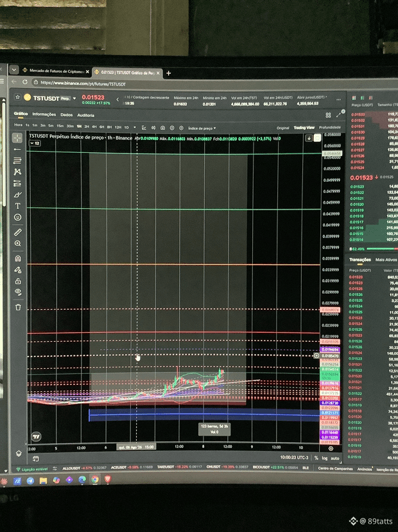Screen dimensions: 398x532
Task: Switch chart mode to Profundidade
Action: [x=330, y=128]
